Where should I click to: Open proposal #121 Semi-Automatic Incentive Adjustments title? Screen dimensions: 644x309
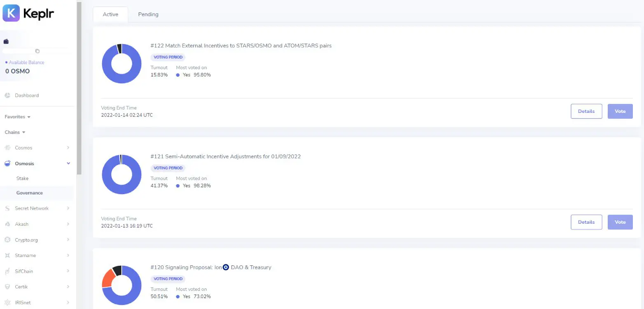[x=226, y=157]
